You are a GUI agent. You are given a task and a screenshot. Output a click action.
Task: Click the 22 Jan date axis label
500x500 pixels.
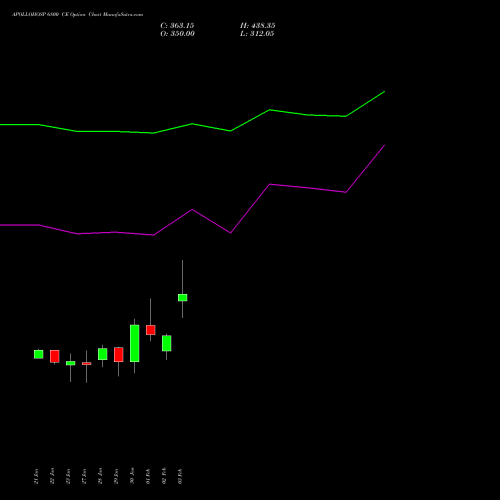(x=52, y=476)
